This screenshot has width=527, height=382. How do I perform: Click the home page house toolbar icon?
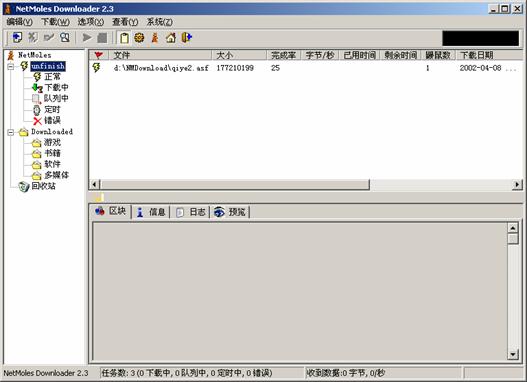coord(171,38)
